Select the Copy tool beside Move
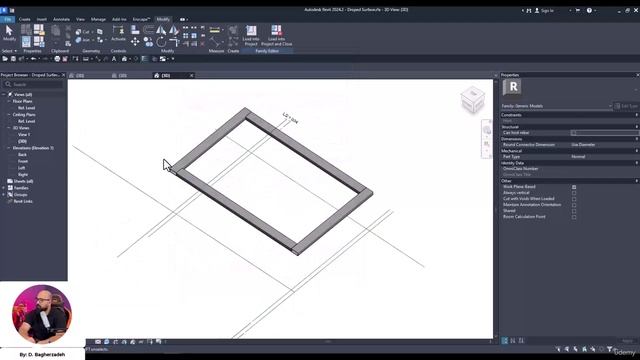Image resolution: width=640 pixels, height=360 pixels. click(x=148, y=42)
